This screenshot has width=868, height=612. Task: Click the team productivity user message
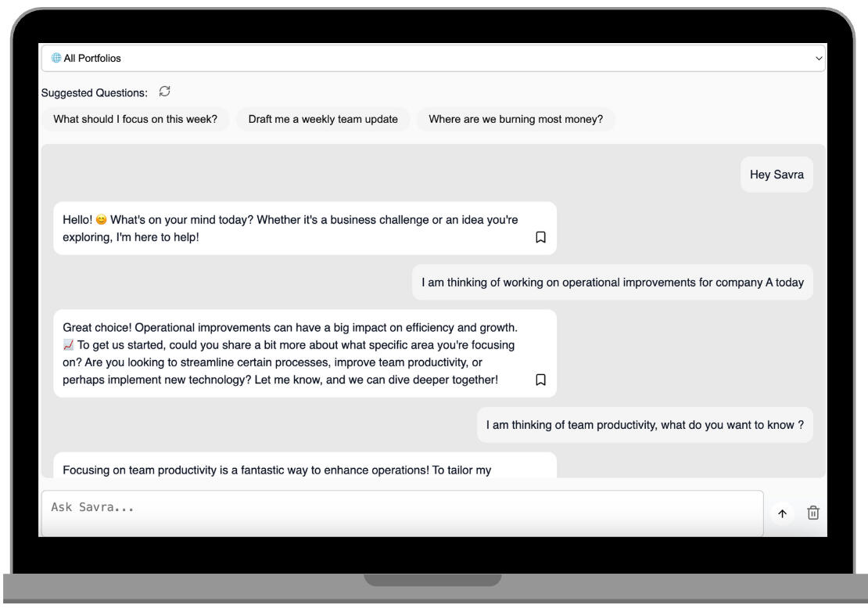tap(644, 425)
